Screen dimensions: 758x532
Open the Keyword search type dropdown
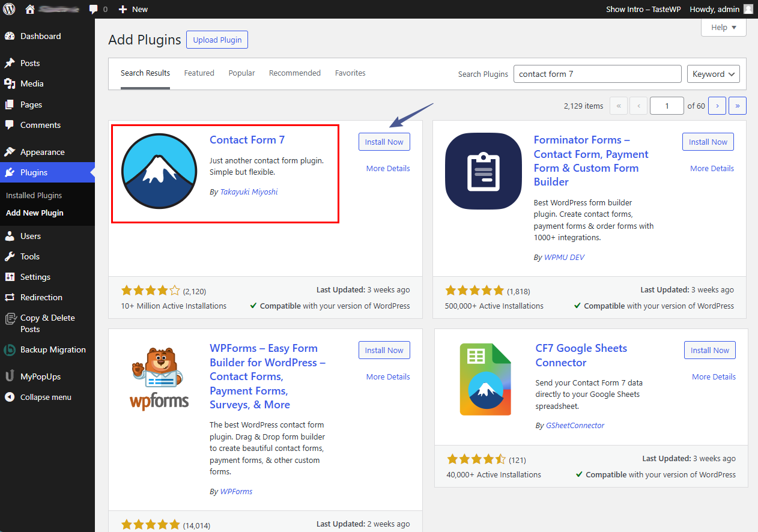[713, 74]
